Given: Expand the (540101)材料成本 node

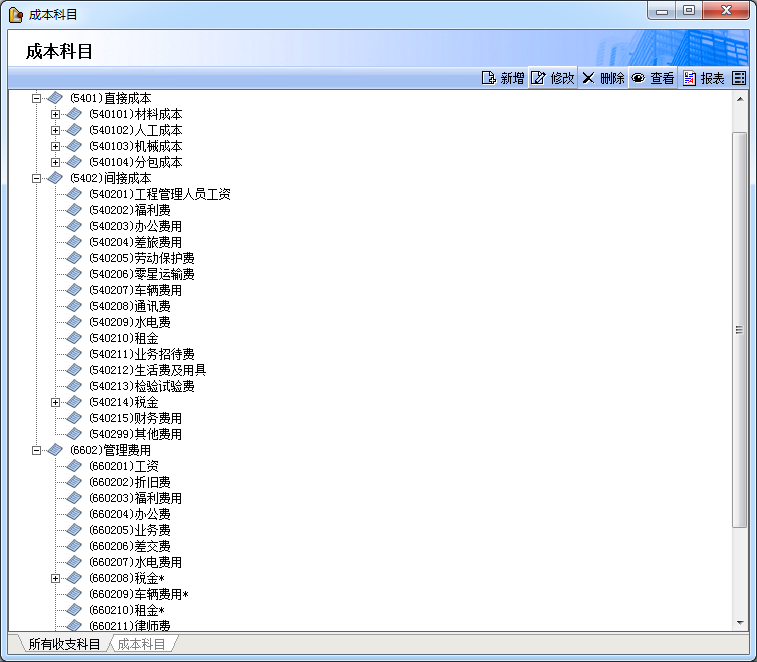Looking at the screenshot, I should [x=56, y=114].
